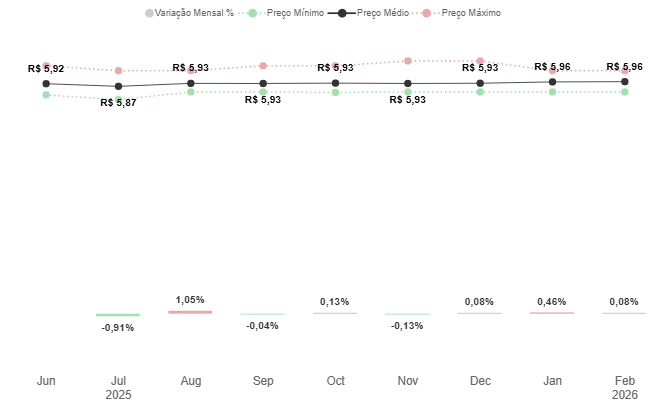Toggle the Variação Mensal % legend entry
672x407 pixels.
[188, 13]
